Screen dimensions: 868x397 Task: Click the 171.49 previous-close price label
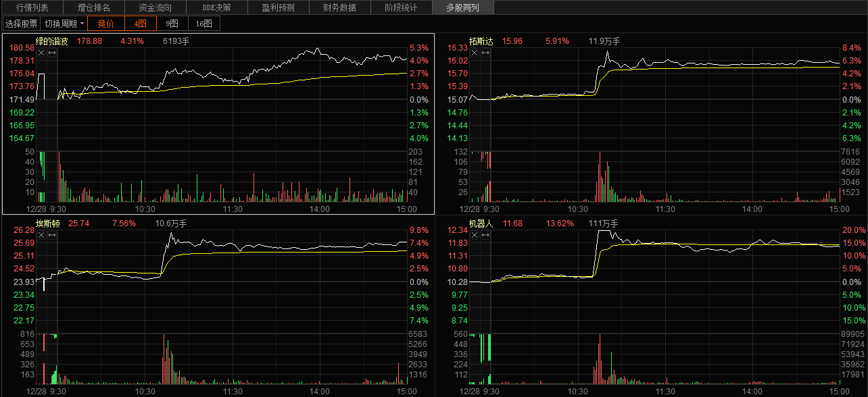click(22, 99)
